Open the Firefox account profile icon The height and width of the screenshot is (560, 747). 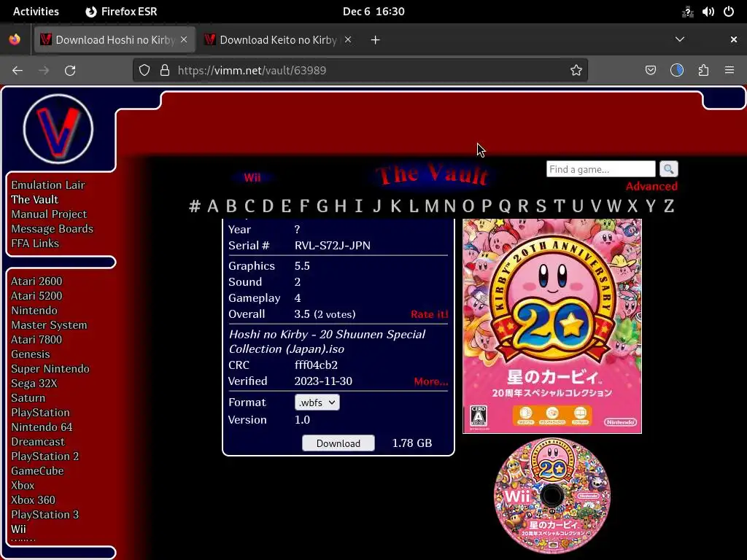[676, 71]
